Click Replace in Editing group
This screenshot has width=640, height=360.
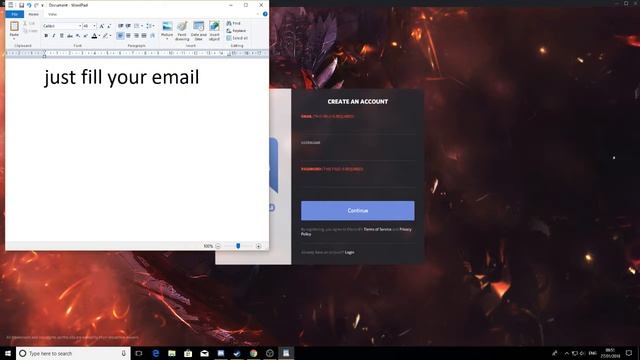tap(236, 31)
